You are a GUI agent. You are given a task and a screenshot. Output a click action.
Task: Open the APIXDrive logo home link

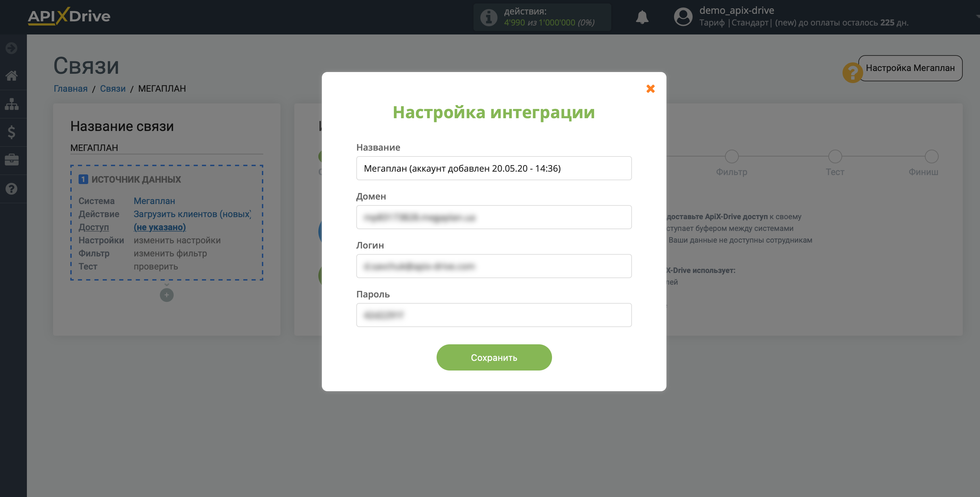pyautogui.click(x=69, y=16)
